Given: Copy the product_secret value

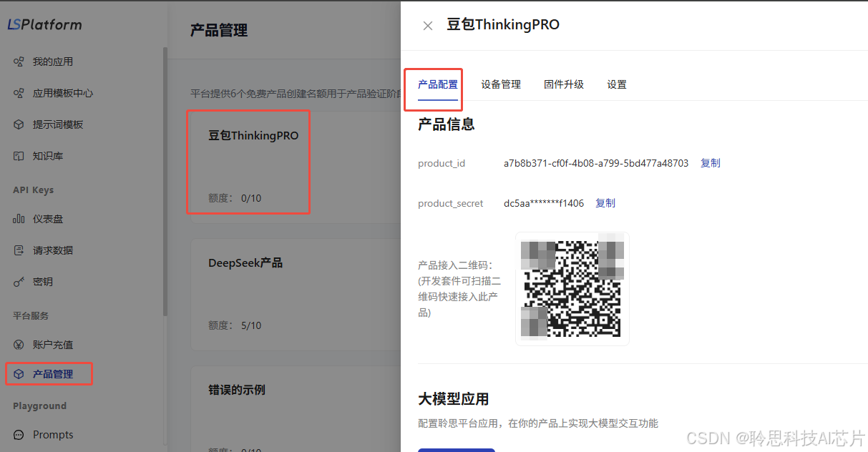Looking at the screenshot, I should click(605, 203).
